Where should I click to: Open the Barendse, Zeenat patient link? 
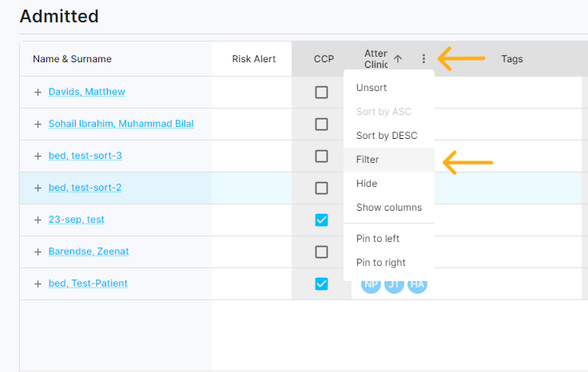coord(89,251)
